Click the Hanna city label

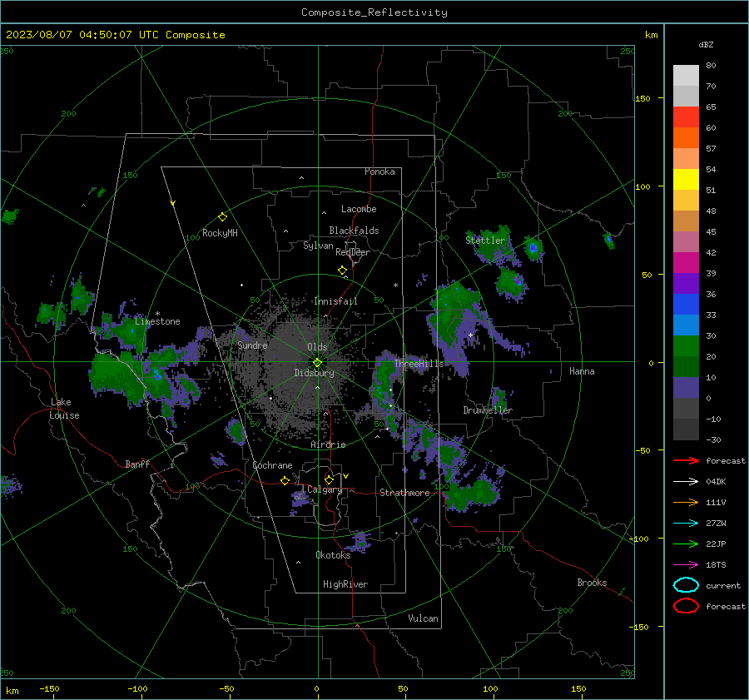(582, 371)
